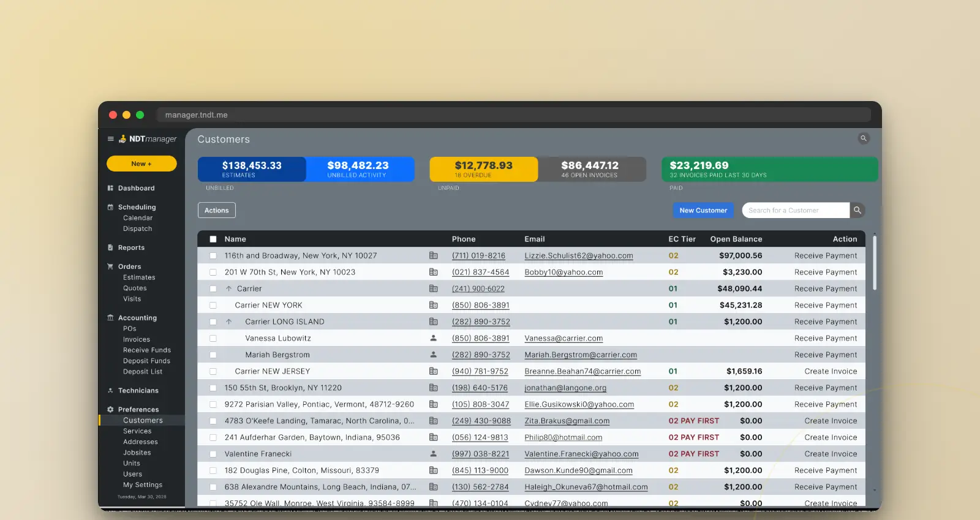Open the hamburger menu beside NDTmanager logo
980x520 pixels.
tap(110, 139)
